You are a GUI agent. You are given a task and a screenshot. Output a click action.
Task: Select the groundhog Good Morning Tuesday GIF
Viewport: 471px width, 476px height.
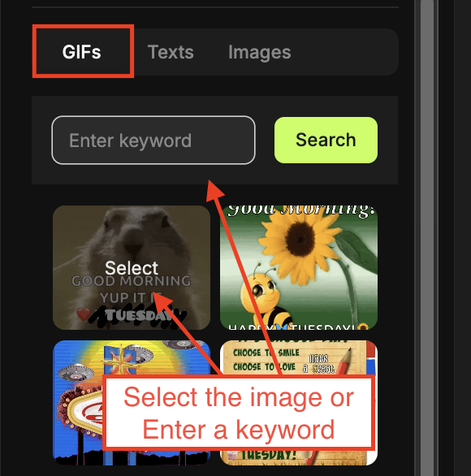tap(132, 267)
